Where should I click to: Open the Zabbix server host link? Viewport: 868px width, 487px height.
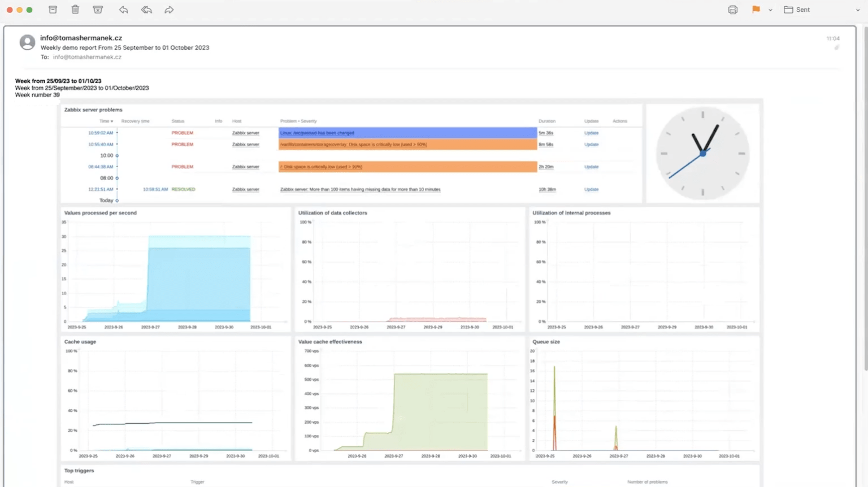click(245, 133)
